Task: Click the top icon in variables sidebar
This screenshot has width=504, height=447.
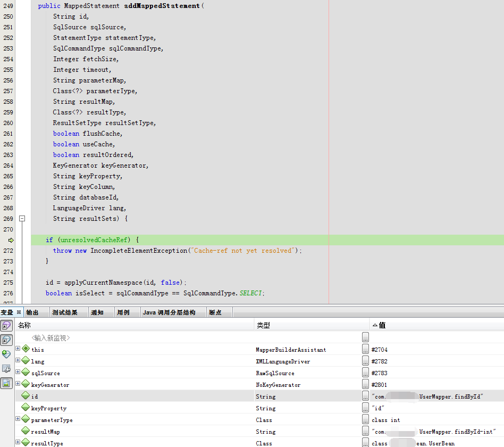Action: pos(6,326)
